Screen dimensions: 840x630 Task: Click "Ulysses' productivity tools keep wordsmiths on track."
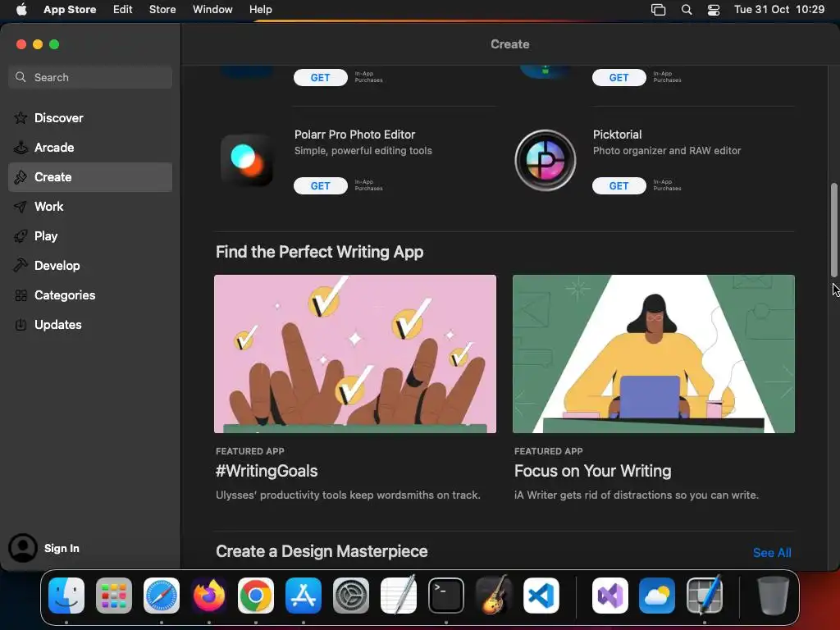[x=348, y=495]
